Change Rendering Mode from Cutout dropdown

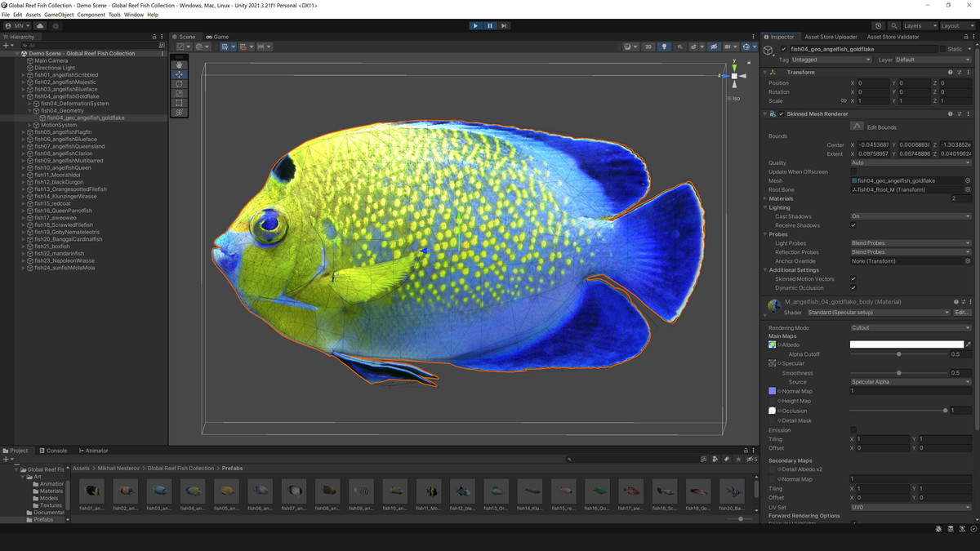pos(910,327)
